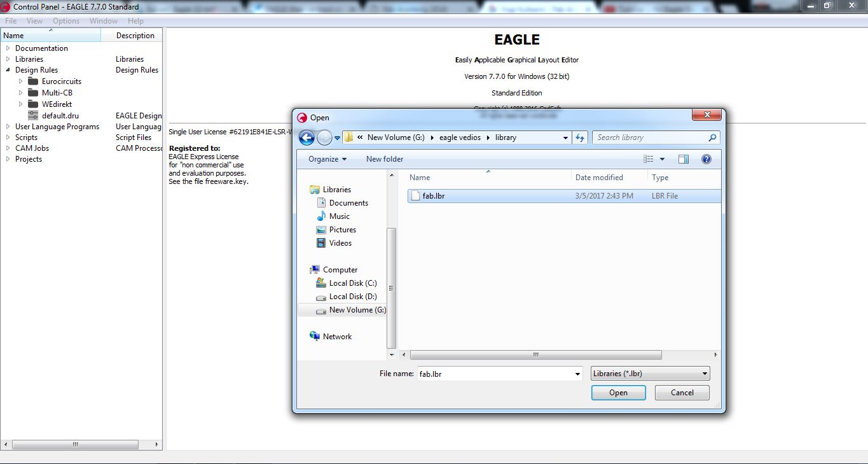Open the dialog help question mark icon

[706, 159]
